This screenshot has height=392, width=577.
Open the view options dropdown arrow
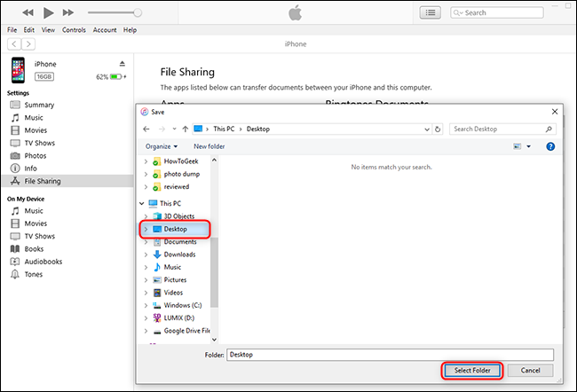(x=529, y=146)
